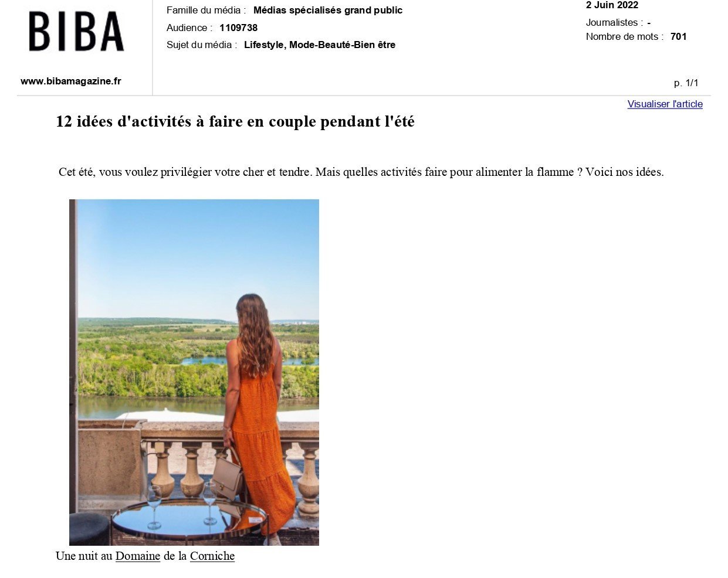Viewport: 728px width, 578px height.
Task: Click the Journalistes label
Action: pos(614,22)
